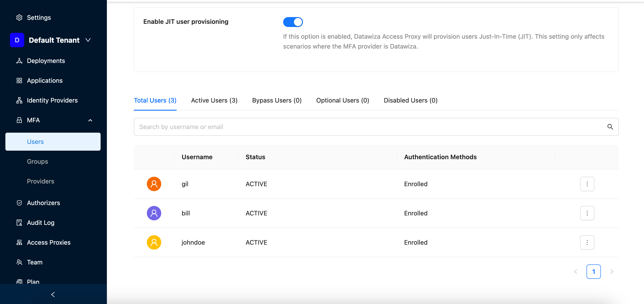
Task: Collapse the left sidebar
Action: [53, 295]
